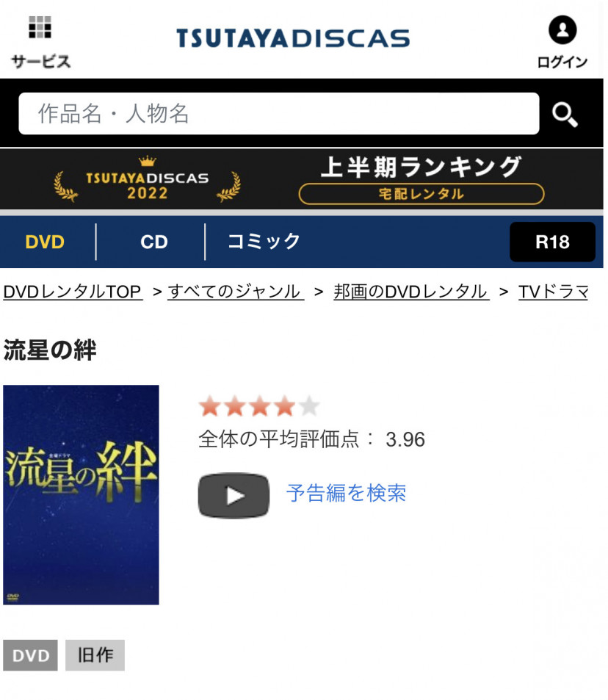Click the magnifying glass search icon
This screenshot has width=608, height=700.
(564, 115)
